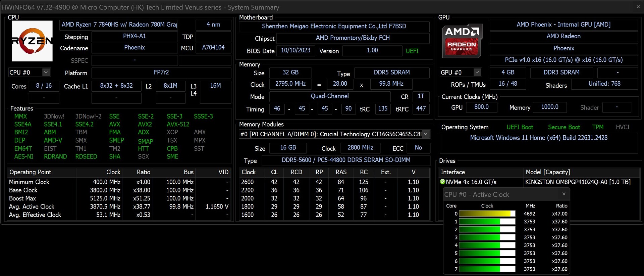Select the 2600 row in memory timings table
This screenshot has width=644, height=276.
334,182
